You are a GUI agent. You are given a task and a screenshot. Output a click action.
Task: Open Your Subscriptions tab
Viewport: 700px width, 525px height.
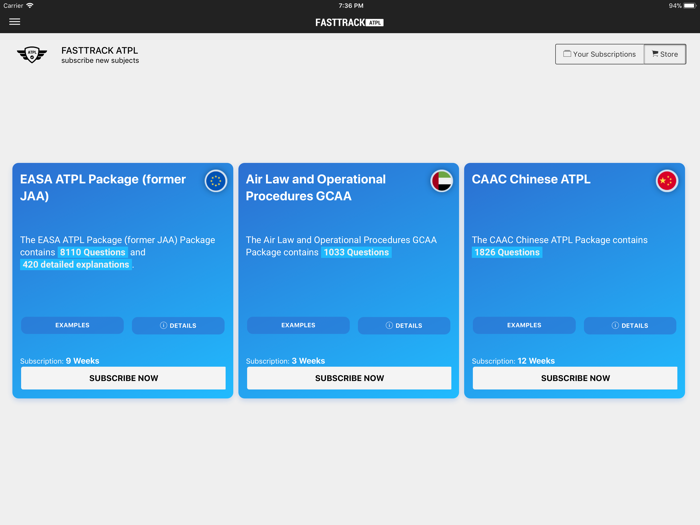[600, 54]
